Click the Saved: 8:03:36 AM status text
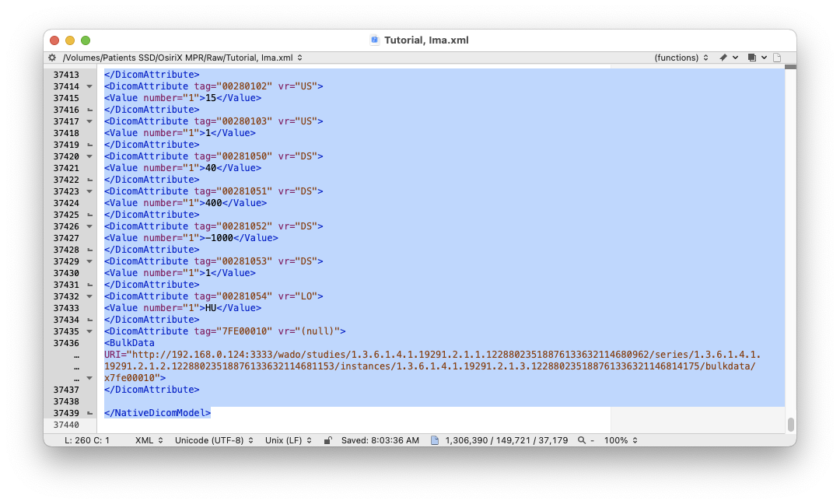 (x=380, y=440)
